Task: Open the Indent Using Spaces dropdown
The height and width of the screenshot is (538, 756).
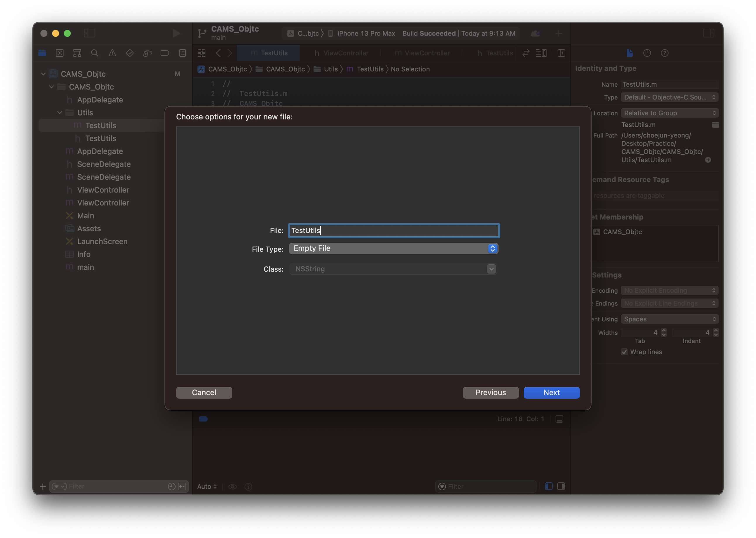Action: coord(669,319)
